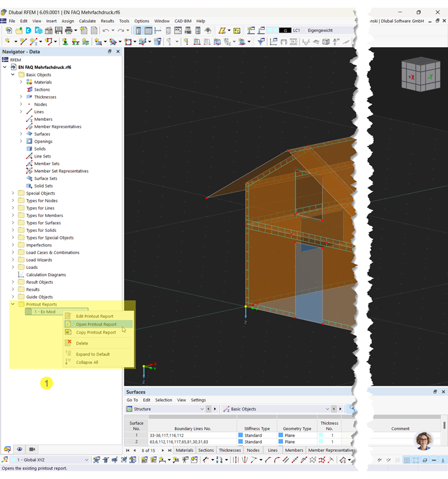Go to first table tab arrow
Screen dimensions: 448x479
(127, 450)
